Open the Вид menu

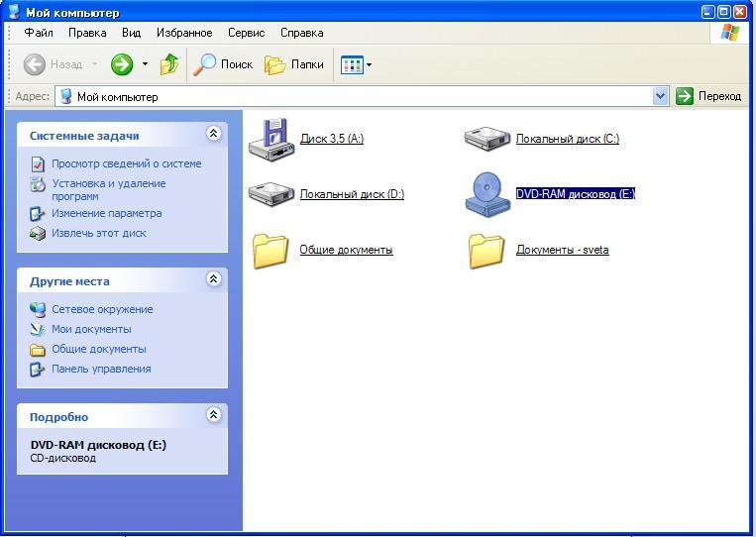[131, 33]
